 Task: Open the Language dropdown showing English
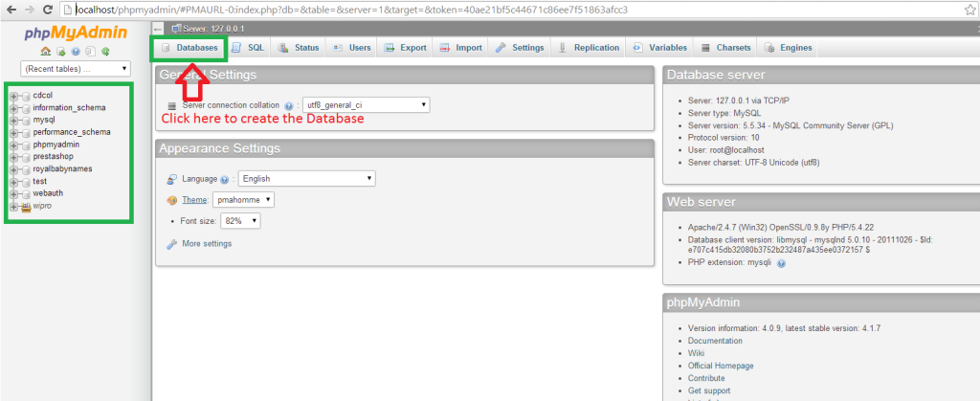point(307,179)
